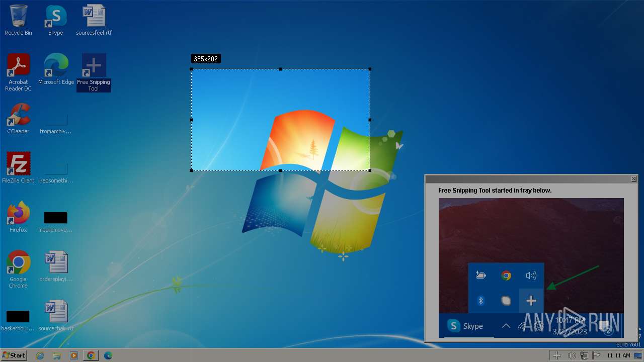644x362 pixels.
Task: Show the clock reading 11:11 AM
Action: pyautogui.click(x=618, y=355)
